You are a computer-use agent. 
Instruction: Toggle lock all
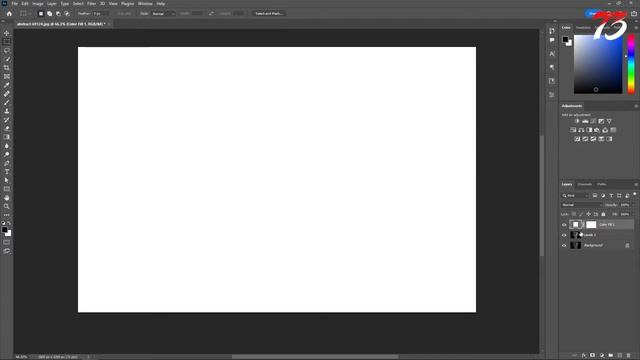(603, 214)
